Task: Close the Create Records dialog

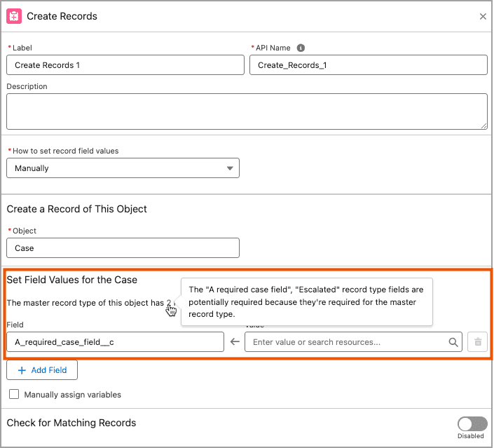Action: 483,16
